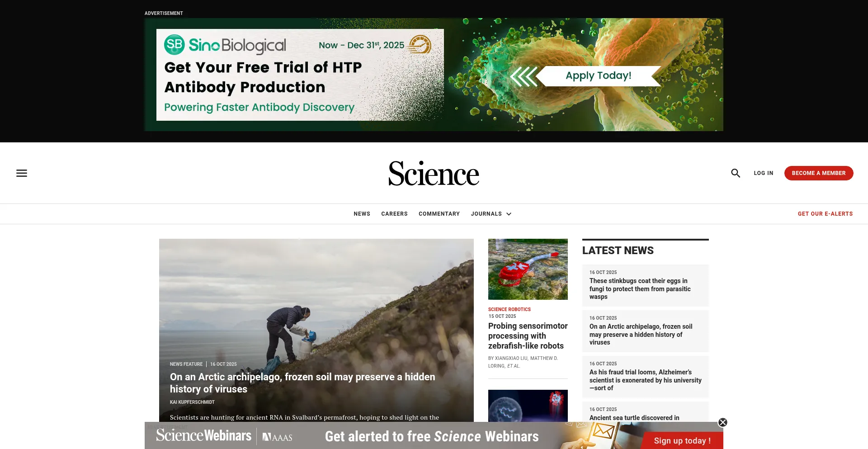Expand the Journals dropdown chevron
The height and width of the screenshot is (449, 868).
click(x=509, y=214)
